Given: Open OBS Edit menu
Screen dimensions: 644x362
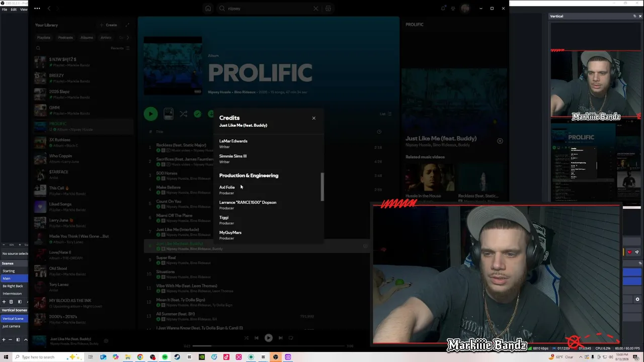Looking at the screenshot, I should coord(14,10).
